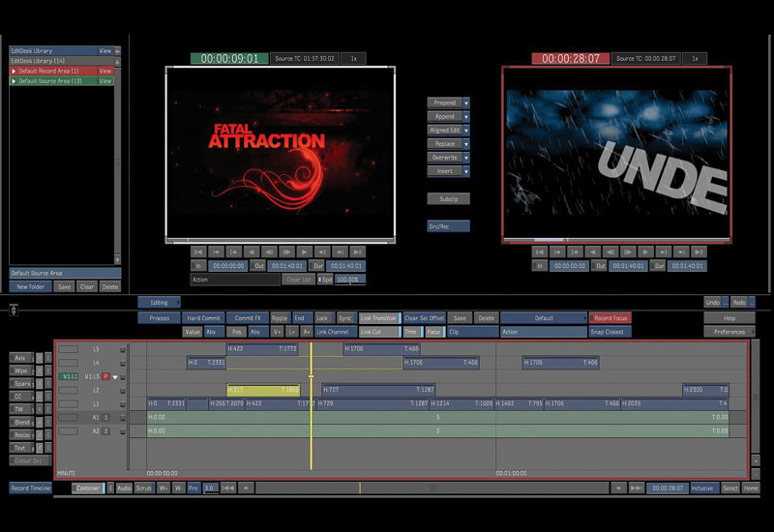Jump to next transition in source player
The height and width of the screenshot is (532, 774).
pos(341,251)
